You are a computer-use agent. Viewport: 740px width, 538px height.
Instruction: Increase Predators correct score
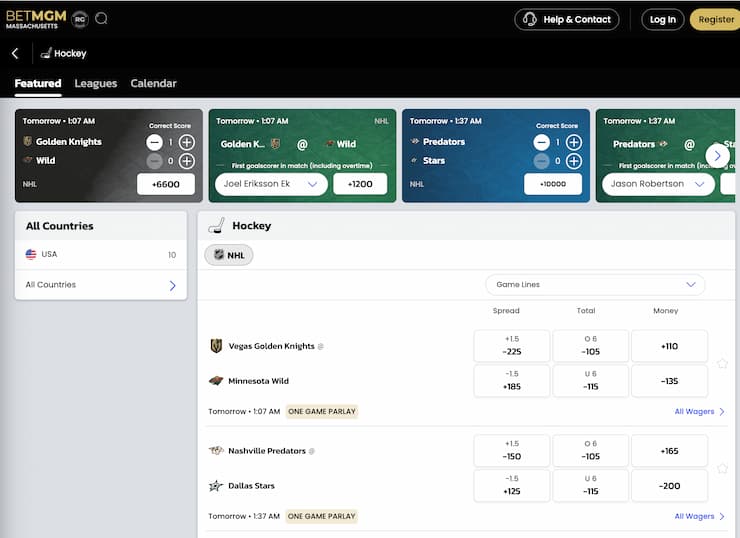click(x=574, y=142)
